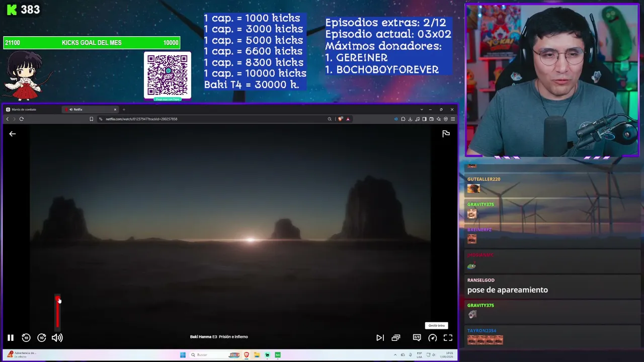Go back using the player's back arrow

[x=13, y=134]
